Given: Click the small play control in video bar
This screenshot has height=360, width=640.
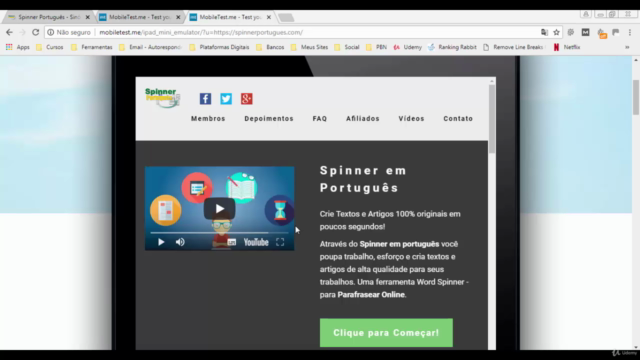Looking at the screenshot, I should pos(161,242).
